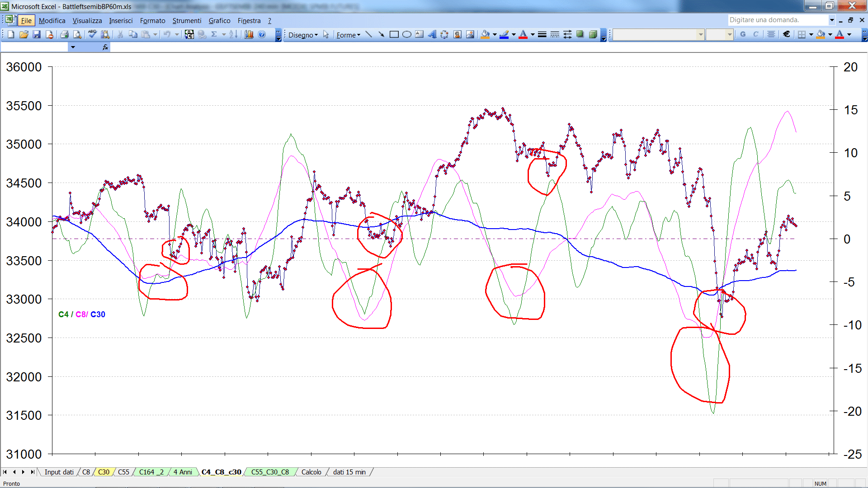Expand the Name Box dropdown

[73, 47]
